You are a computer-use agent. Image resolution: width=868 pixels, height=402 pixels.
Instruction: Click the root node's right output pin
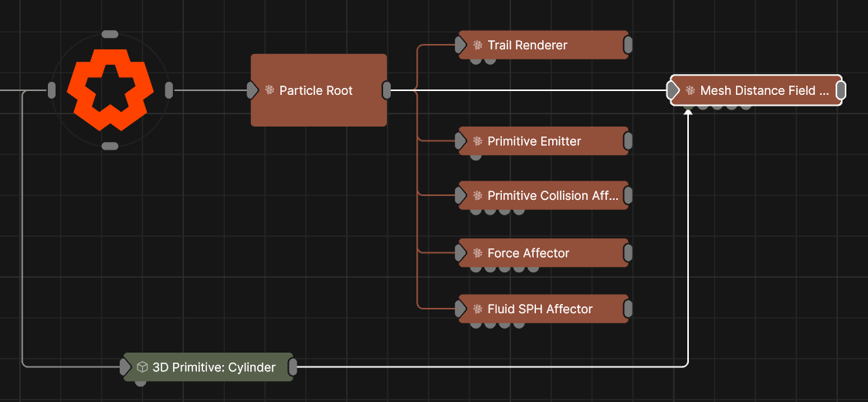click(168, 90)
